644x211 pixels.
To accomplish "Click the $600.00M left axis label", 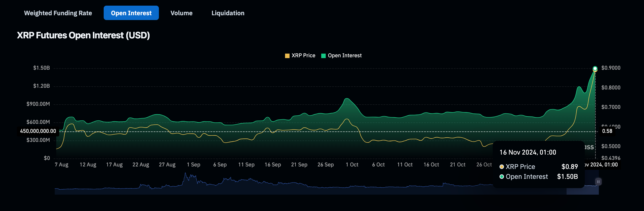I will click(38, 122).
